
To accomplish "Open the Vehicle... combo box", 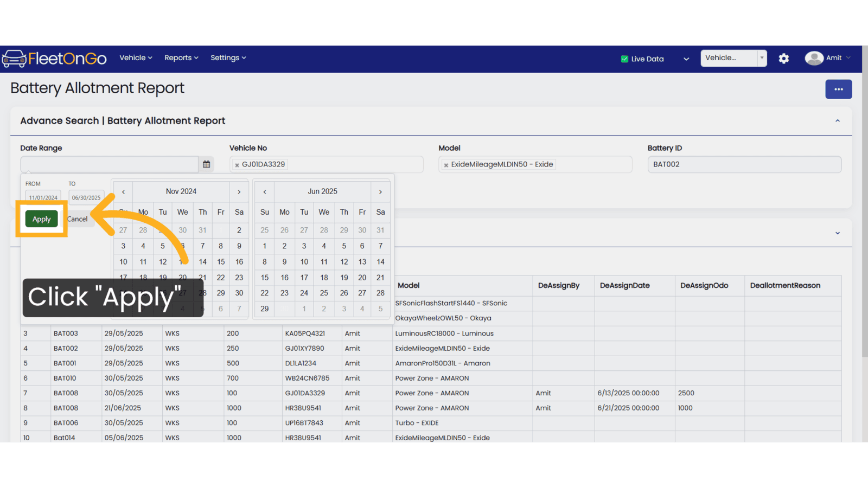I will click(733, 58).
